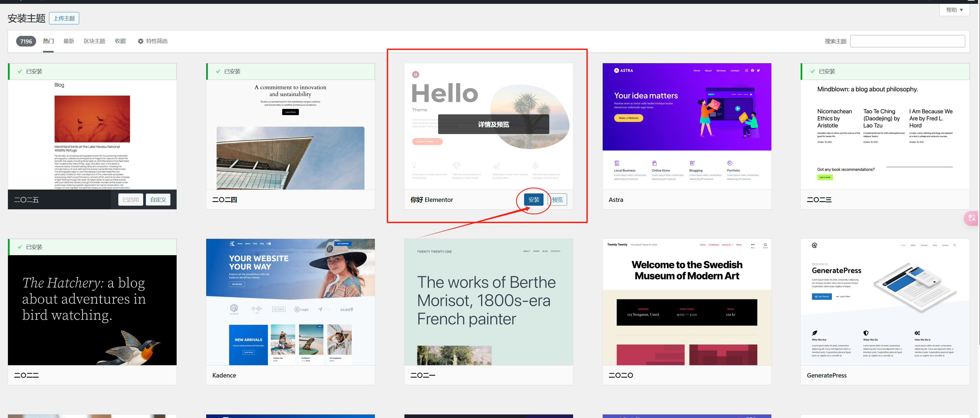
Task: Click the Kadence logo in theme preview
Action: 232,243
